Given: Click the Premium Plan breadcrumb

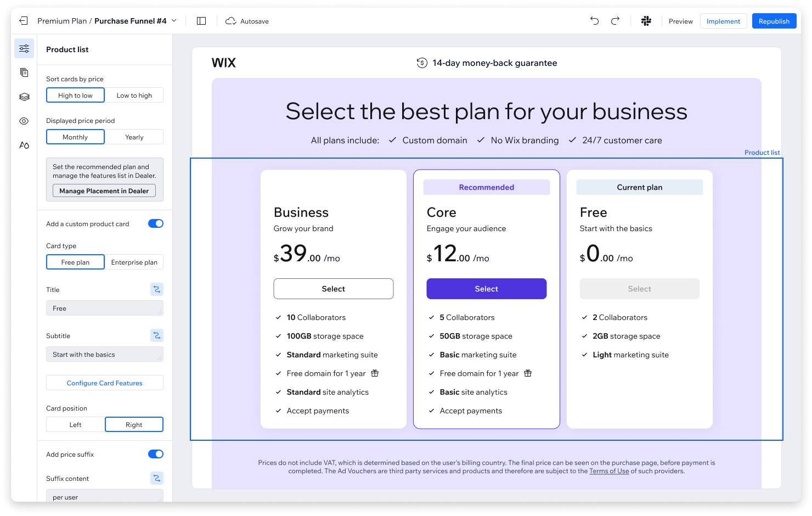Looking at the screenshot, I should [x=62, y=21].
